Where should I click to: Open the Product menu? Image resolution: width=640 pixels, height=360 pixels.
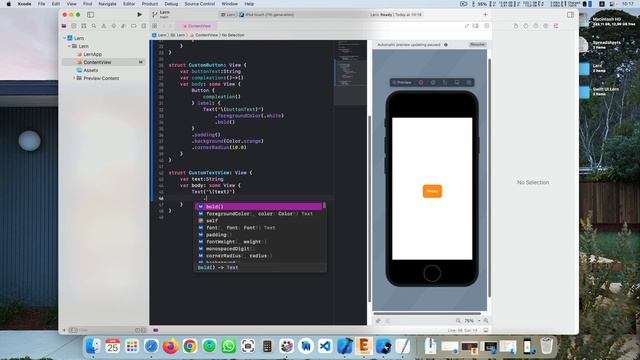[x=150, y=4]
